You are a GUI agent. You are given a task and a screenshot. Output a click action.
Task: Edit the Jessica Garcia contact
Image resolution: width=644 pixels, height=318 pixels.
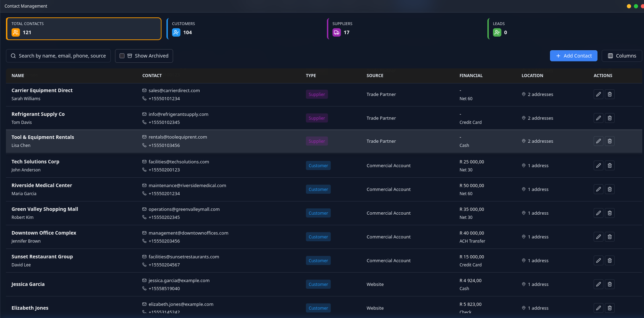pos(599,284)
